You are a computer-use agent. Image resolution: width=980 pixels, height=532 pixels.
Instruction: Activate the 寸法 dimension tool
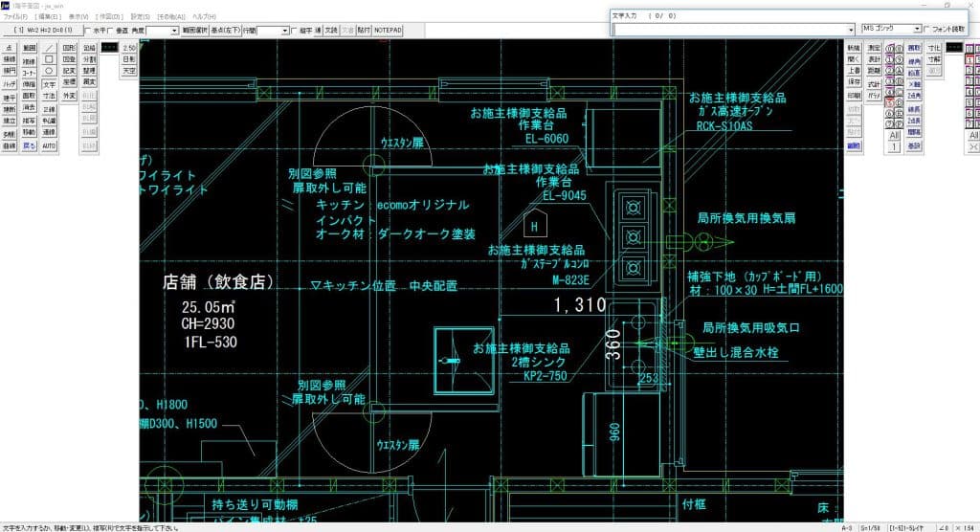[x=49, y=96]
